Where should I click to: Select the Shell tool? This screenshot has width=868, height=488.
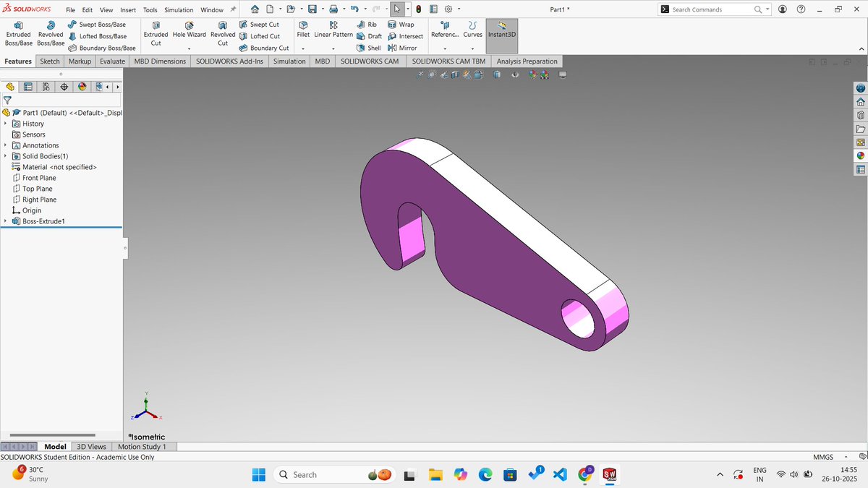tap(369, 48)
